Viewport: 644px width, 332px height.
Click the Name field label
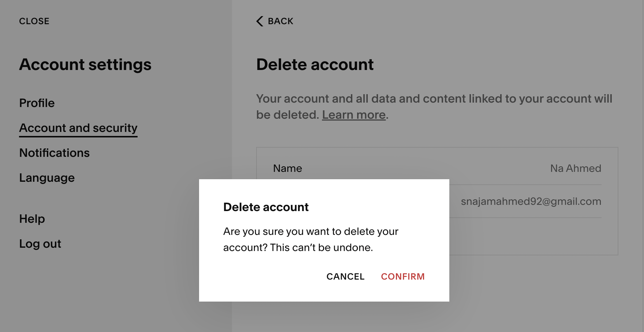(288, 168)
